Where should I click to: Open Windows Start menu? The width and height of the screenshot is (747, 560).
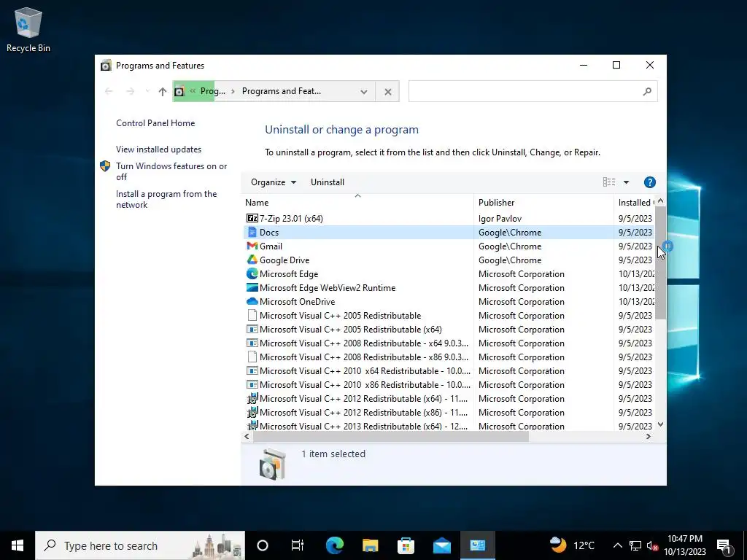(x=18, y=545)
